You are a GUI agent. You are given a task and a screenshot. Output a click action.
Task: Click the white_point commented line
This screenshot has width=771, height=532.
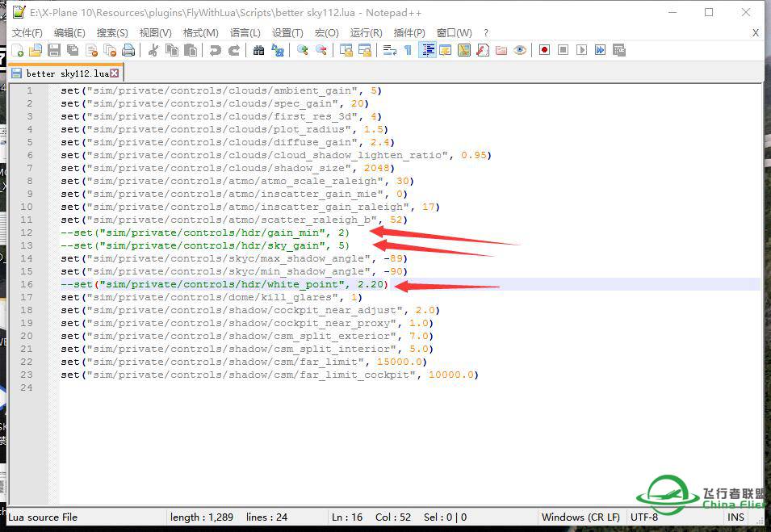coord(224,284)
